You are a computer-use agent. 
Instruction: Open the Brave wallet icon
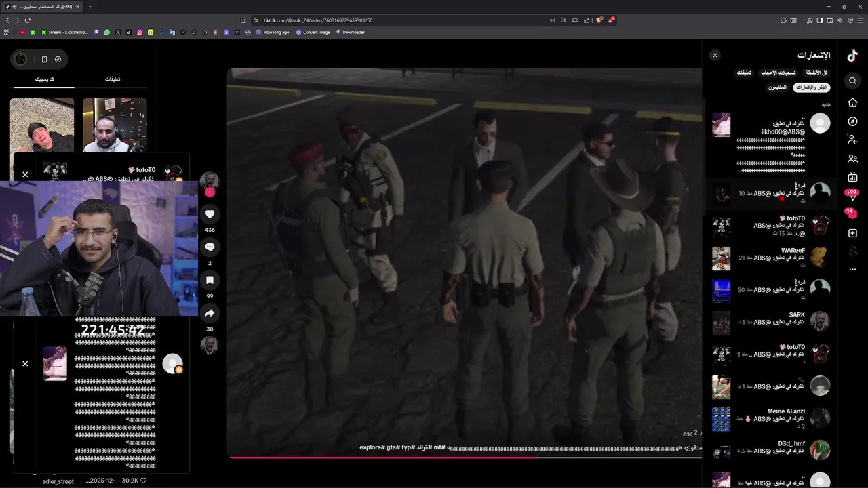coord(830,20)
